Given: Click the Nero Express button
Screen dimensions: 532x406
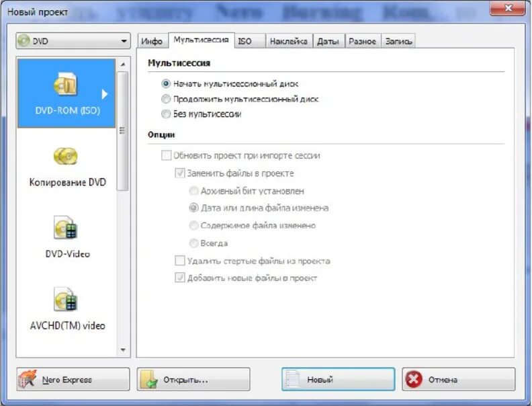Looking at the screenshot, I should [73, 379].
